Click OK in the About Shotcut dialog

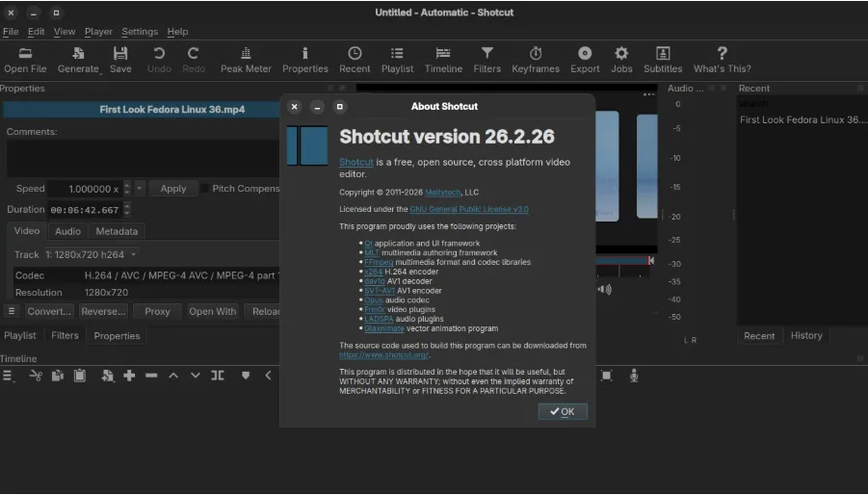click(x=563, y=411)
